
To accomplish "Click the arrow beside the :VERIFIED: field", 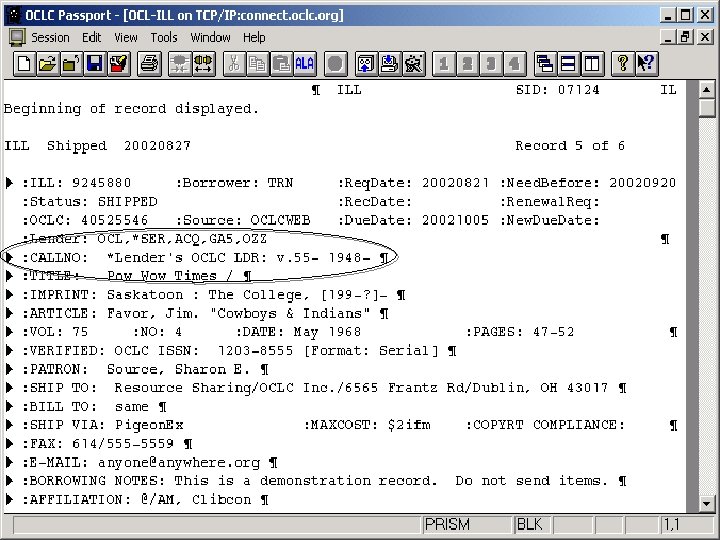I will pyautogui.click(x=9, y=351).
